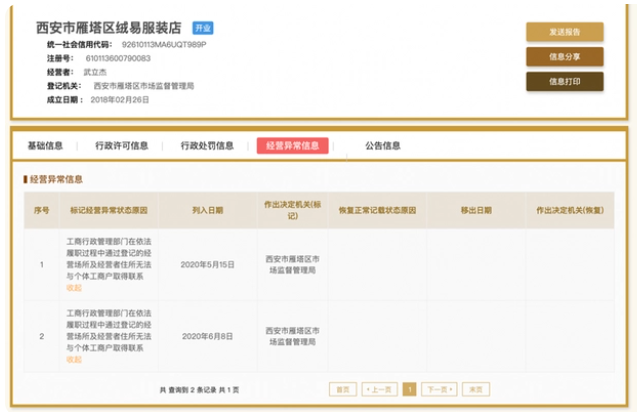Screen dimensions: 637x412
Task: Collapse row 1 reason via 收起 link
Action: 74,288
